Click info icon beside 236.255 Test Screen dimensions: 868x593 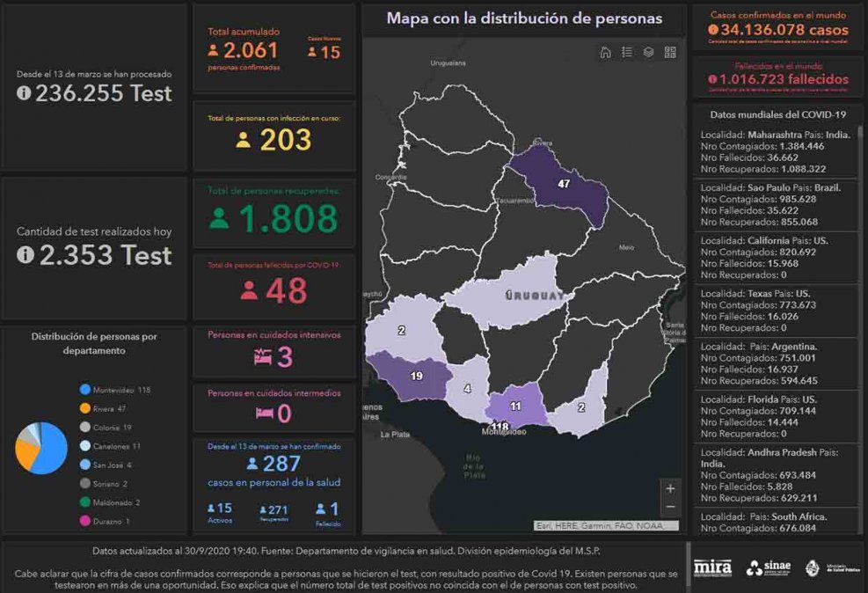coord(25,93)
